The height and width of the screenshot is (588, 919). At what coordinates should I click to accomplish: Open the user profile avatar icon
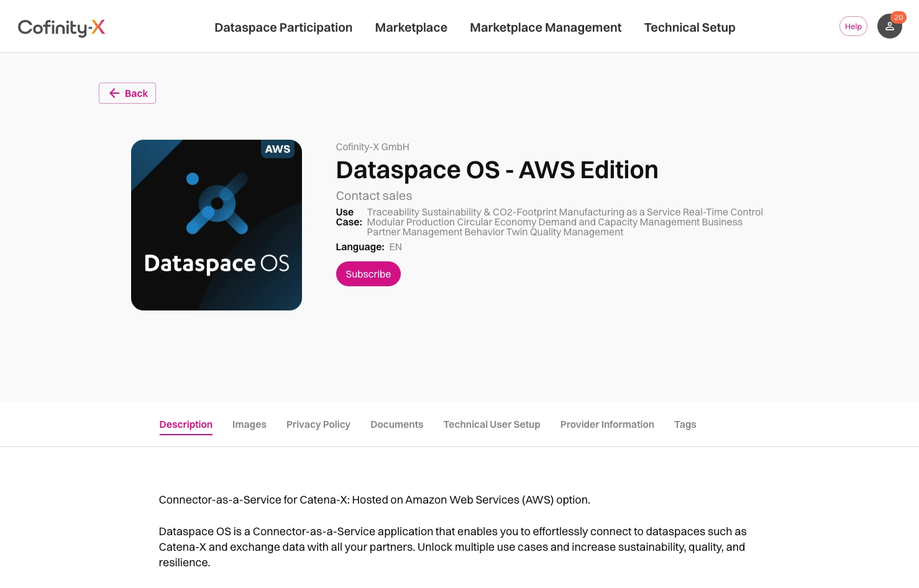pos(889,26)
